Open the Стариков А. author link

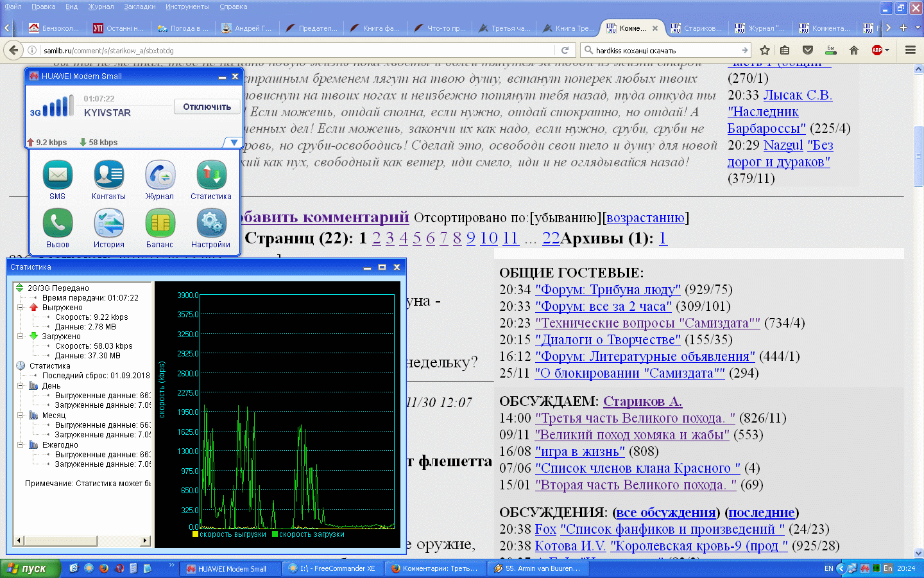(x=642, y=401)
